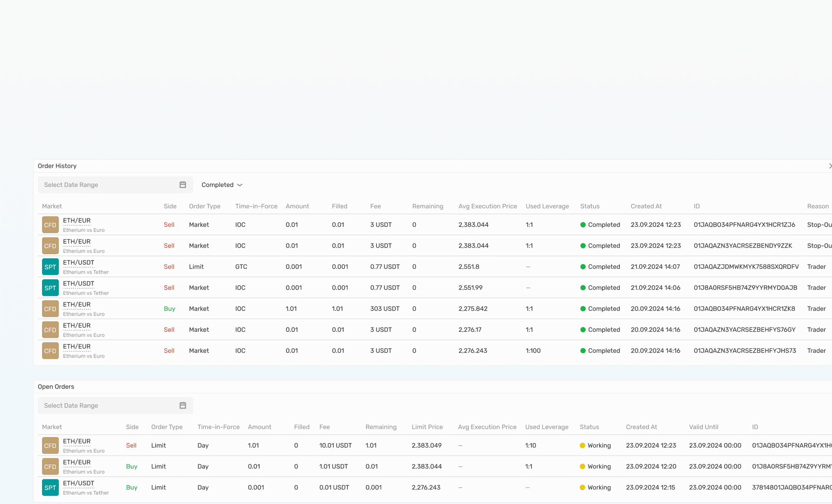Open ETH/EUR link of open Sell order
832x504 pixels.
click(77, 441)
